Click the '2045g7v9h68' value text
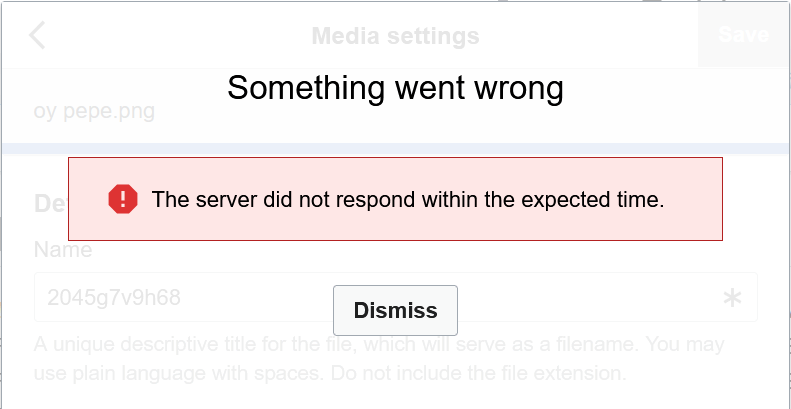The width and height of the screenshot is (791, 409). point(114,298)
